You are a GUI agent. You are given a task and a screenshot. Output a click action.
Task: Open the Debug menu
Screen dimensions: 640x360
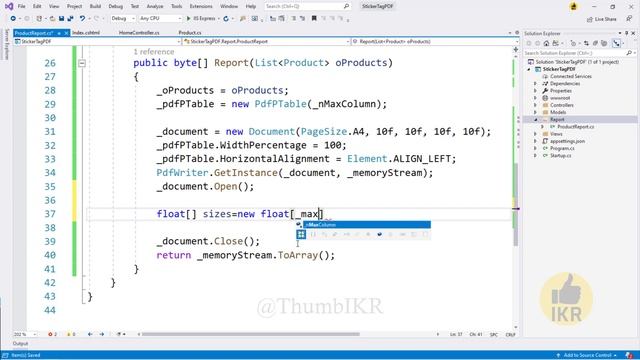coord(116,6)
